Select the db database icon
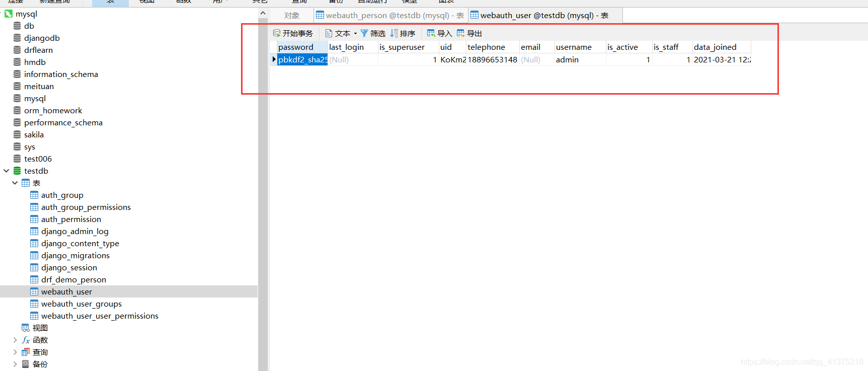This screenshot has height=371, width=868. pos(17,26)
